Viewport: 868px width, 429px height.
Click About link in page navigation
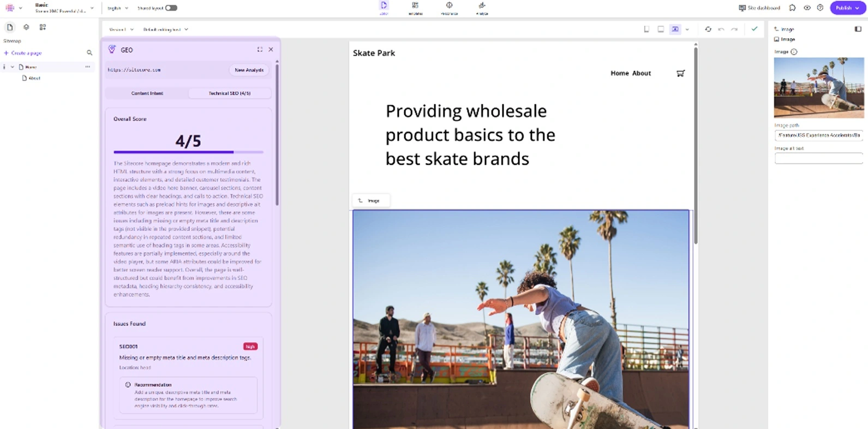[642, 73]
